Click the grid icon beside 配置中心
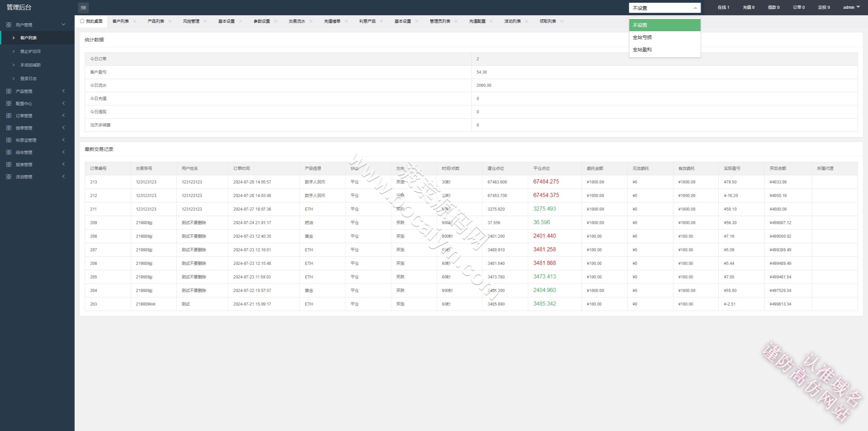Screen dimensions: 868x431 pos(9,103)
